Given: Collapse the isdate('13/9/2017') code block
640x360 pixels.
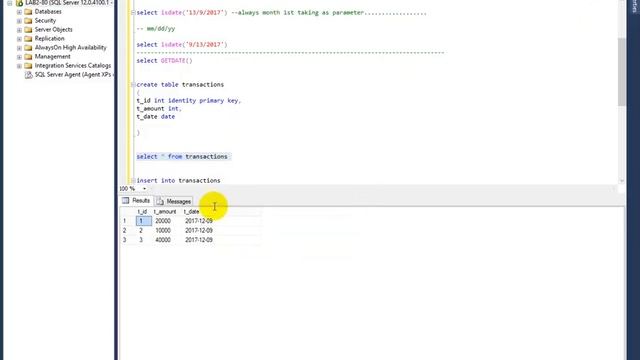Looking at the screenshot, I should coord(133,13).
